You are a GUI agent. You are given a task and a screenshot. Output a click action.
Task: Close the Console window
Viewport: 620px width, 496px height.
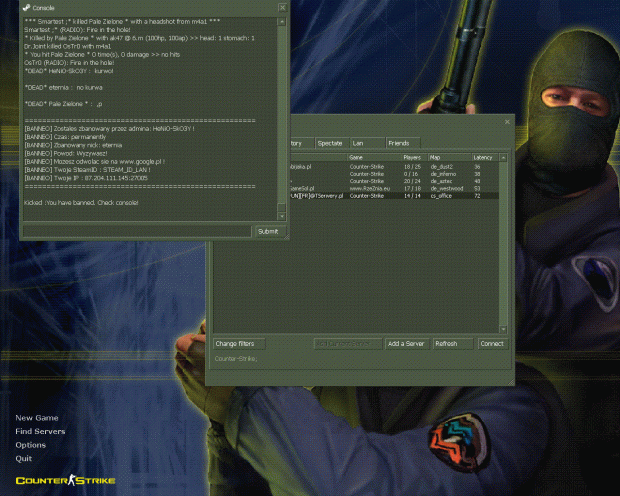click(282, 8)
